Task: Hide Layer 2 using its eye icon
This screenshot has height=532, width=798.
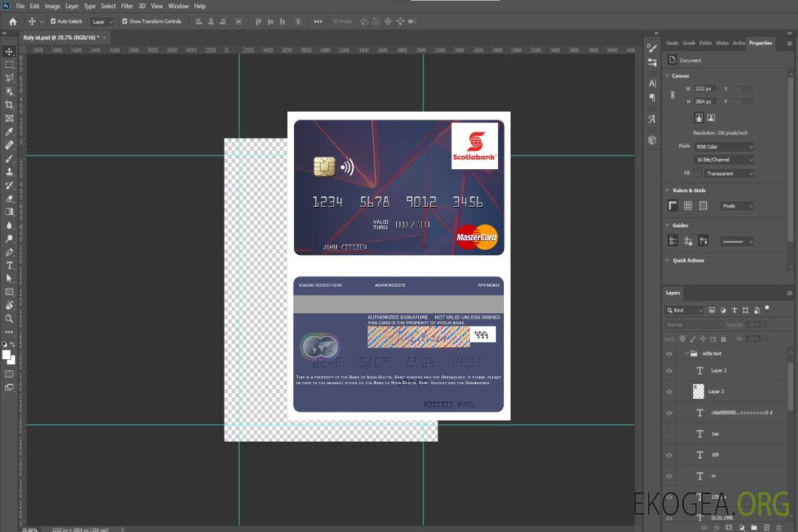Action: pos(669,371)
